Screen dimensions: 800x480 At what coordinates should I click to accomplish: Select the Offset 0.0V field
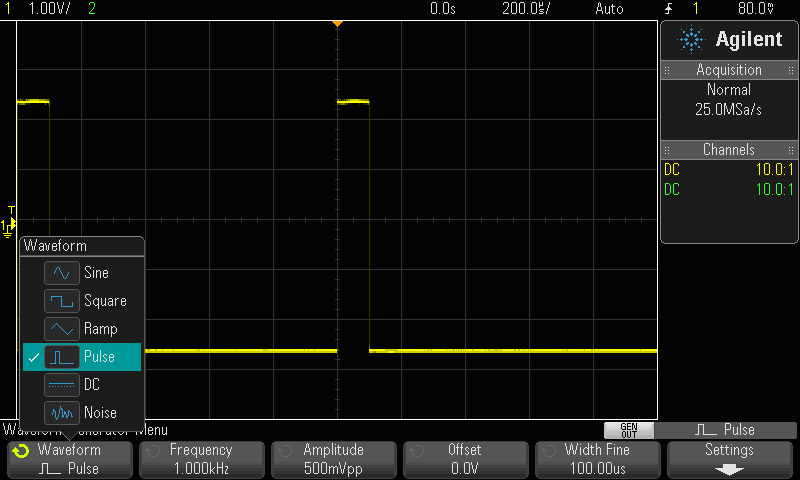tap(465, 459)
